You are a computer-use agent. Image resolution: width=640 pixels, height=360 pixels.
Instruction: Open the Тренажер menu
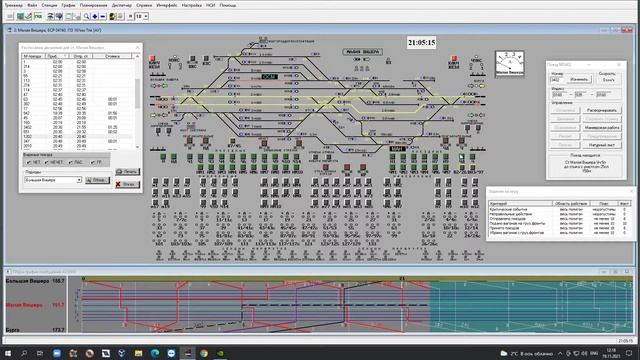point(13,5)
